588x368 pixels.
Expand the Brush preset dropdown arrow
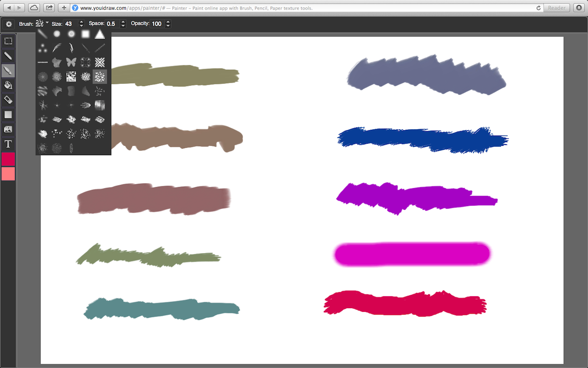click(x=47, y=23)
